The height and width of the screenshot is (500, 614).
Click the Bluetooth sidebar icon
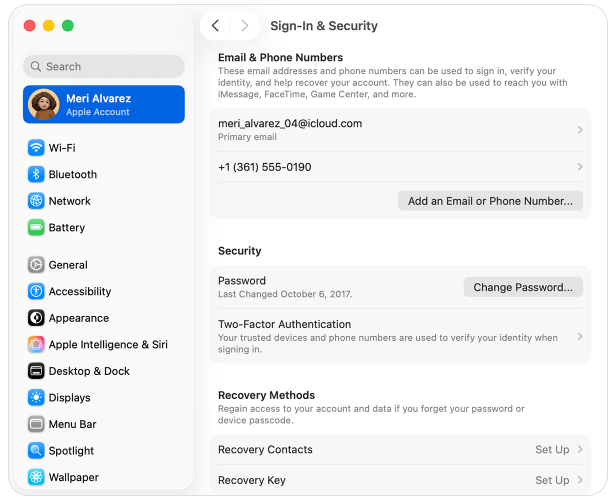36,174
